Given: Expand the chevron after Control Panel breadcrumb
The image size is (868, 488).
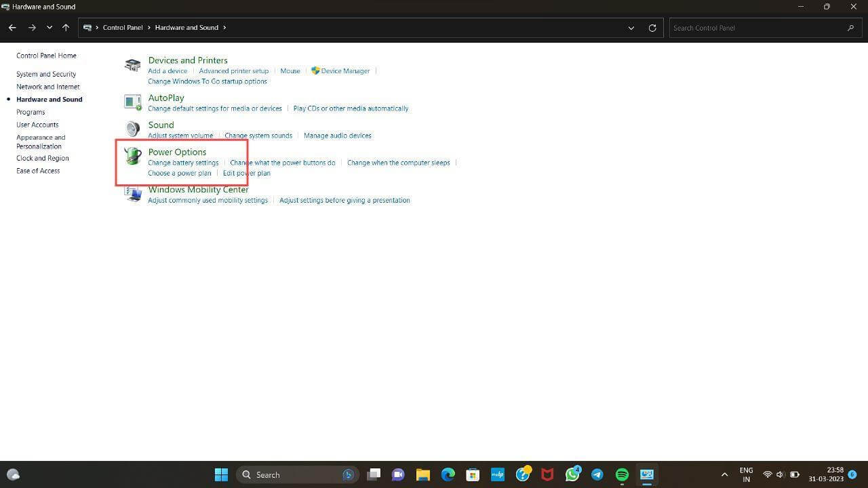Looking at the screenshot, I should point(149,28).
